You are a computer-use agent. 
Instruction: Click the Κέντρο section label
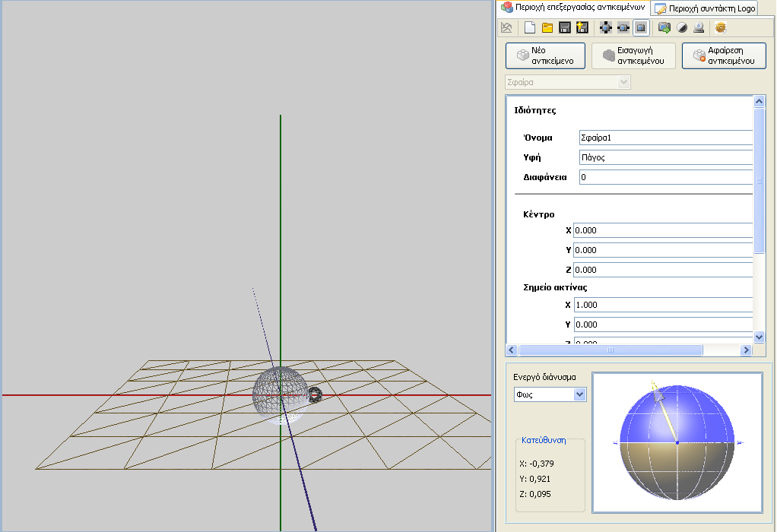538,214
